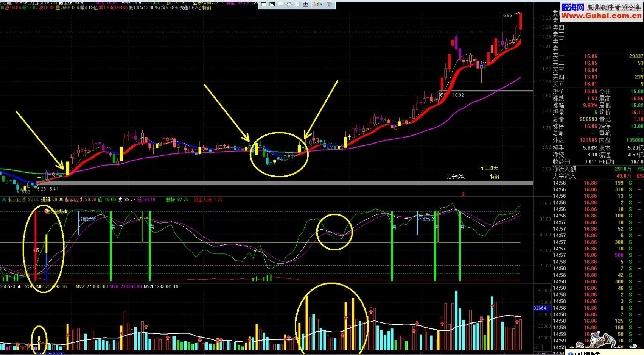Click the rightmost floating toolbar icon
Image resolution: width=644 pixels, height=355 pixels.
tap(330, 4)
